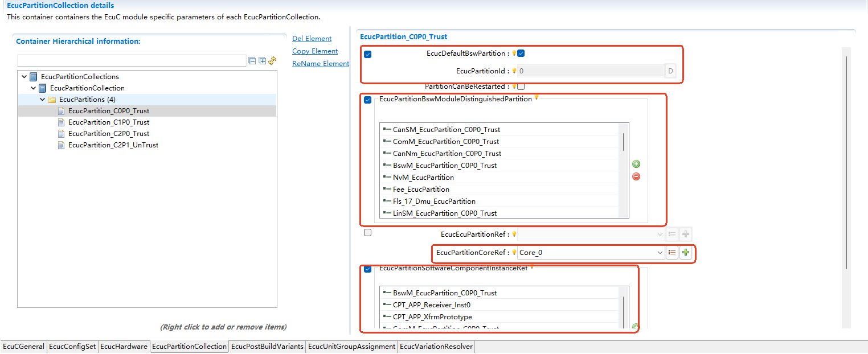868x354 pixels.
Task: Collapse the EcucPartitions (4) folder node
Action: click(x=43, y=100)
